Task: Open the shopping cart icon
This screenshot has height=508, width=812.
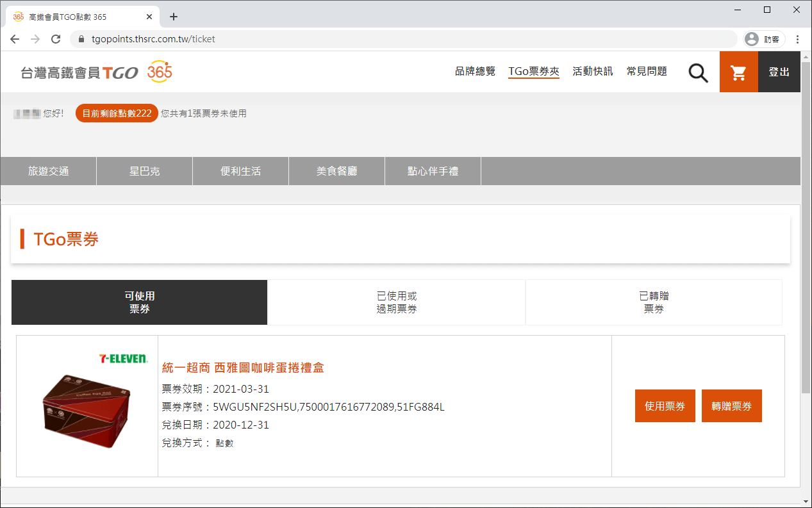Action: pyautogui.click(x=738, y=72)
